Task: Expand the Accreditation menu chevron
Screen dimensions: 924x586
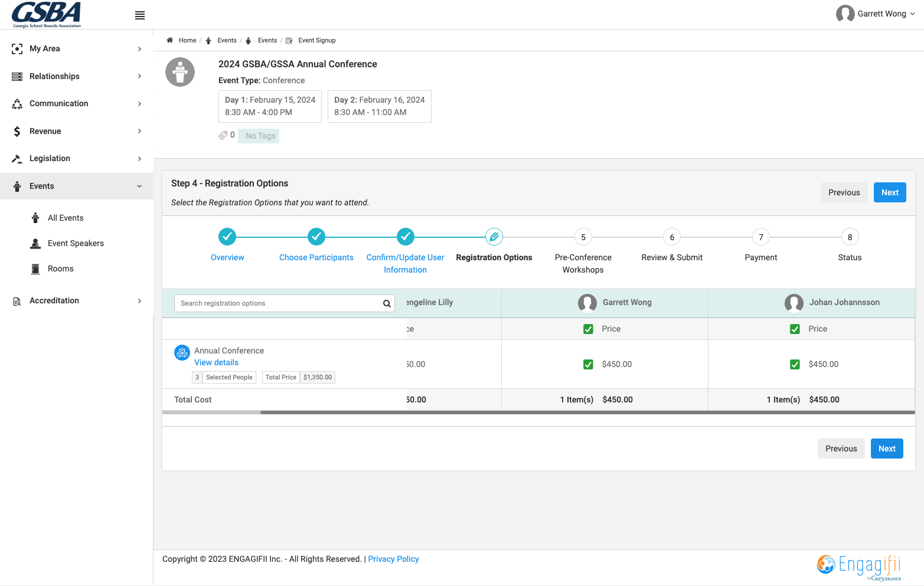Action: coord(139,301)
